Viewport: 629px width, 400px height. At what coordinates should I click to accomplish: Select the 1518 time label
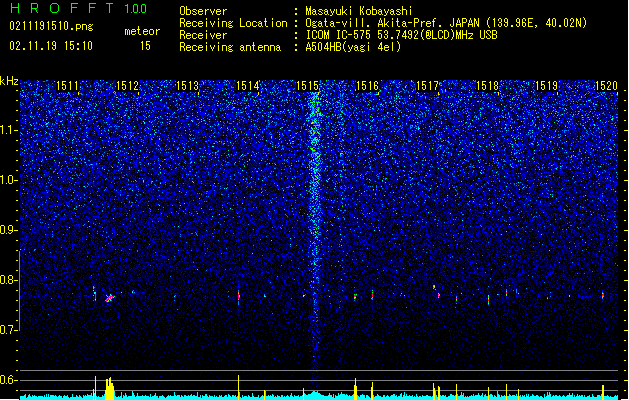(x=487, y=86)
